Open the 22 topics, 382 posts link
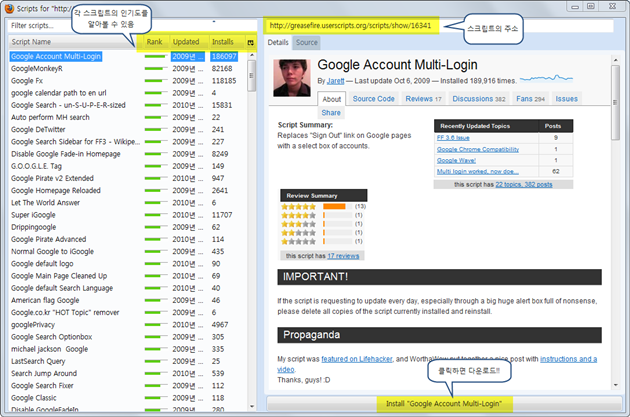 524,184
